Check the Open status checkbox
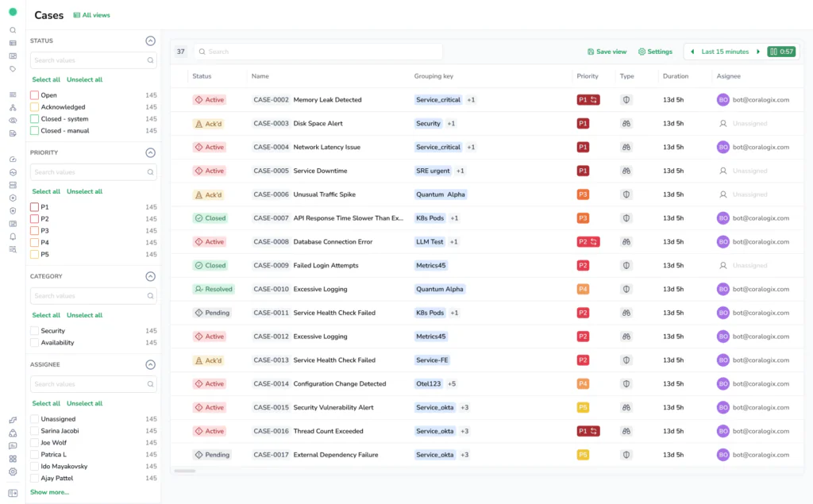The height and width of the screenshot is (504, 813). point(34,95)
